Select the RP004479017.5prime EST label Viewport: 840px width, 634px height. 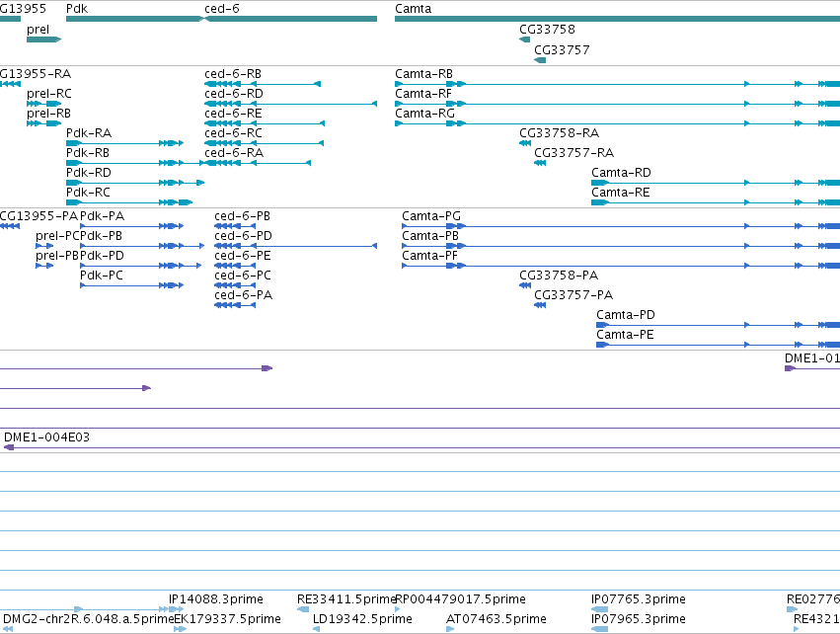pos(461,599)
